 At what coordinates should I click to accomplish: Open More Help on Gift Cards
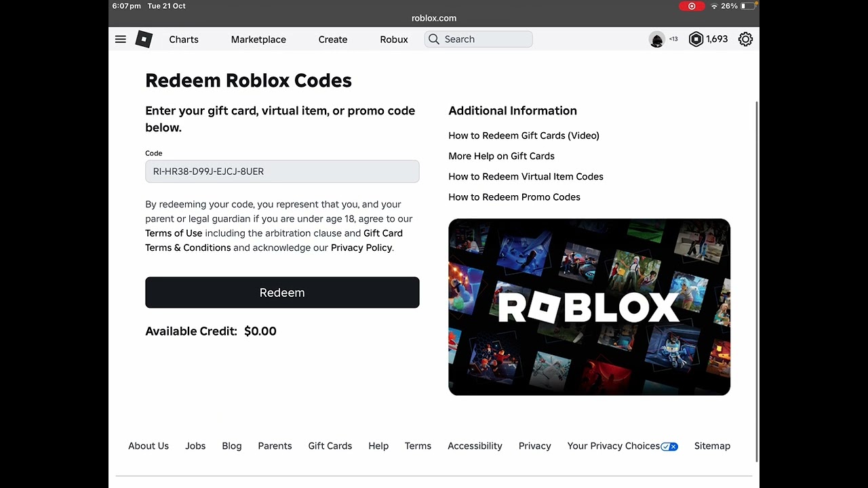pyautogui.click(x=502, y=156)
